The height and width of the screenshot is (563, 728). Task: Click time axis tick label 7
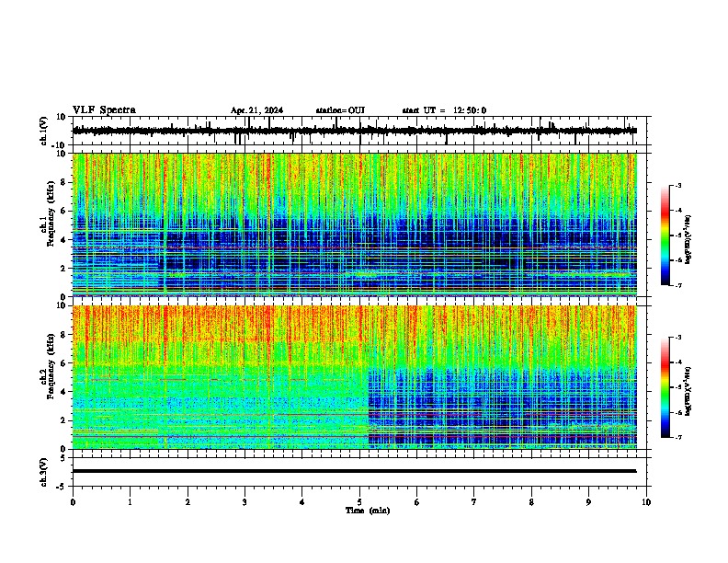click(474, 502)
